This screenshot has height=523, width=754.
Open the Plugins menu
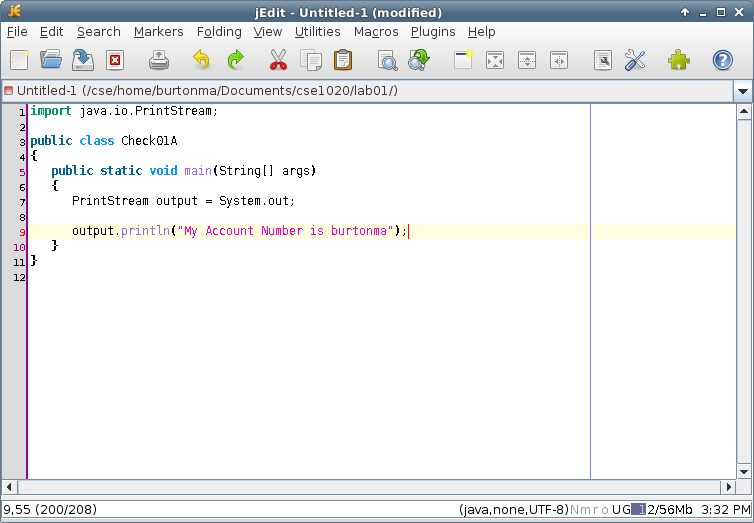(x=433, y=32)
